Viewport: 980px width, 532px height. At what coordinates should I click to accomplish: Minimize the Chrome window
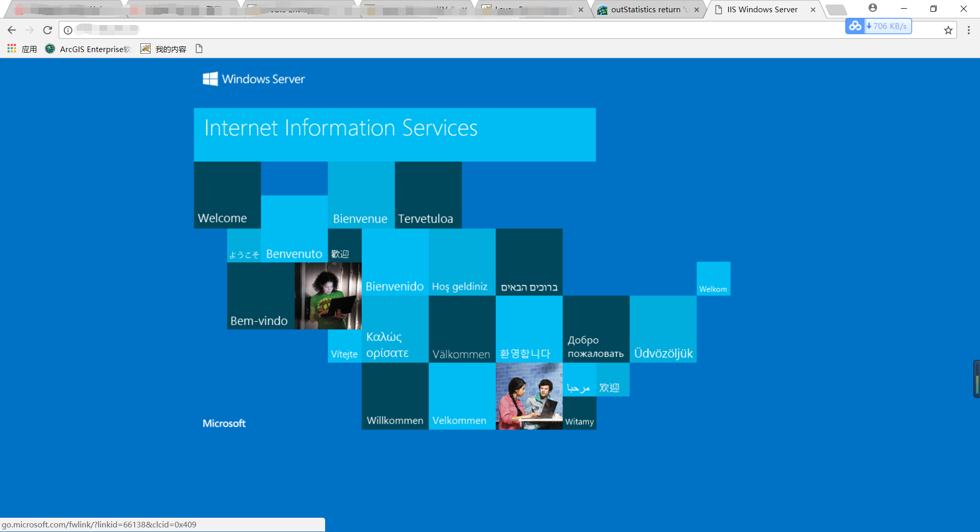[x=904, y=9]
